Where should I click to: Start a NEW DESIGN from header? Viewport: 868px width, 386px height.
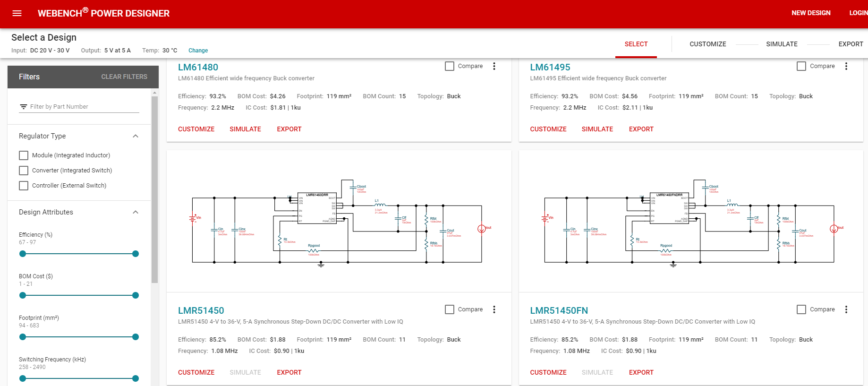[x=811, y=13]
